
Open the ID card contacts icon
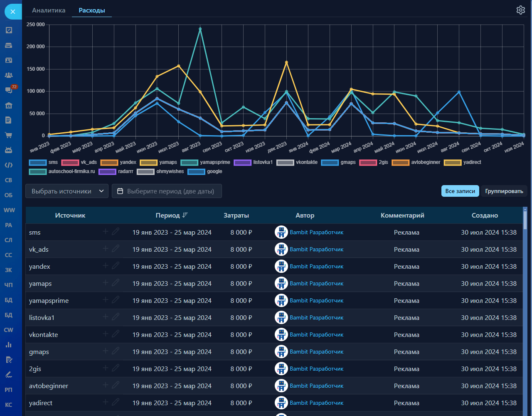[x=9, y=60]
